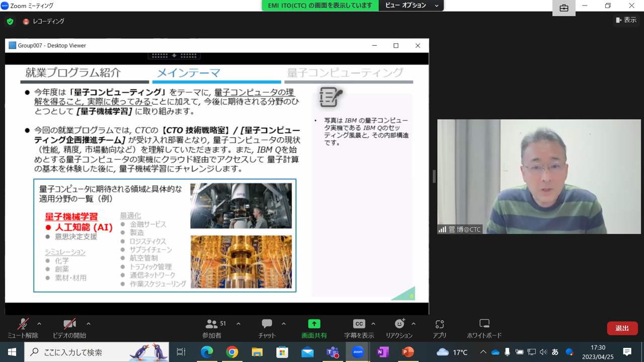Click the golden quantum computer interior photo
This screenshot has height=362, width=644.
(241, 261)
